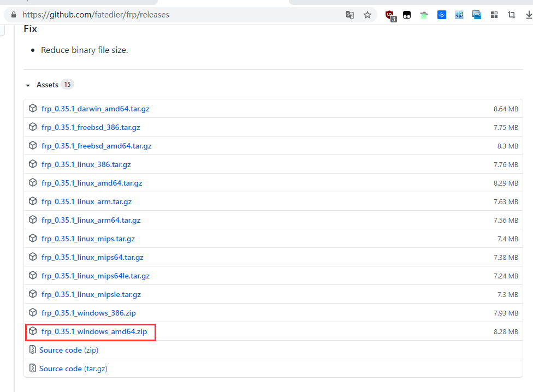Open the green hat extension icon
533x392 pixels.
click(x=424, y=15)
